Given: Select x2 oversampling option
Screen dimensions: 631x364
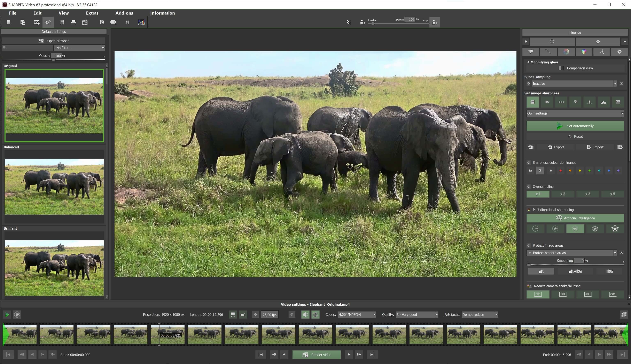Looking at the screenshot, I should coord(562,194).
